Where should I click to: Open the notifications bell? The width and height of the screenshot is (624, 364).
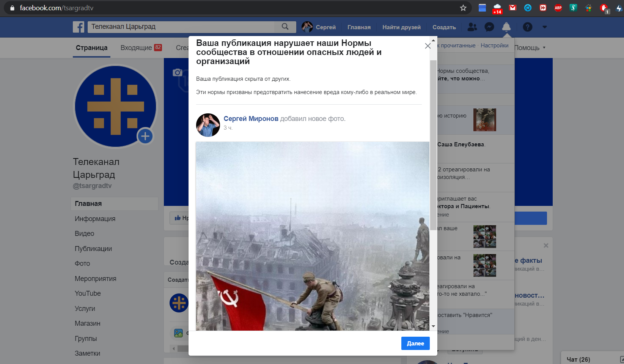[x=506, y=27]
